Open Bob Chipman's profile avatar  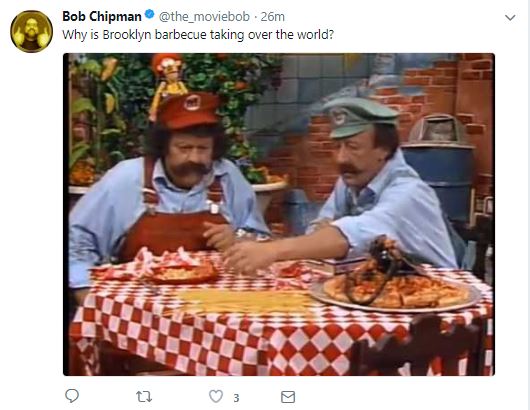pos(31,31)
